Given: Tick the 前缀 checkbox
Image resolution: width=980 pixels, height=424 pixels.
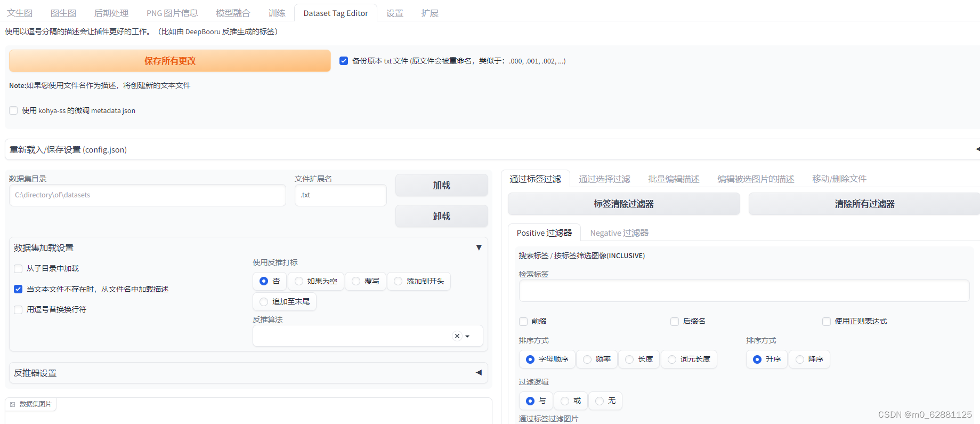Looking at the screenshot, I should pyautogui.click(x=523, y=321).
